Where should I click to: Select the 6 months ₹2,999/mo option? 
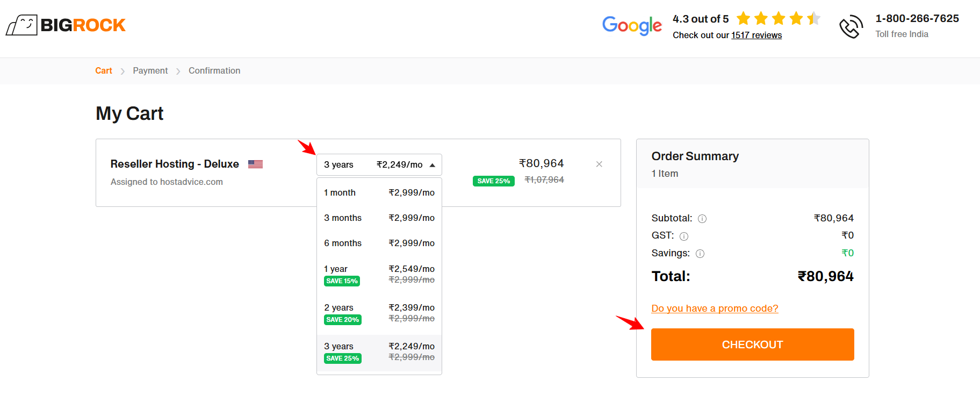pos(379,243)
